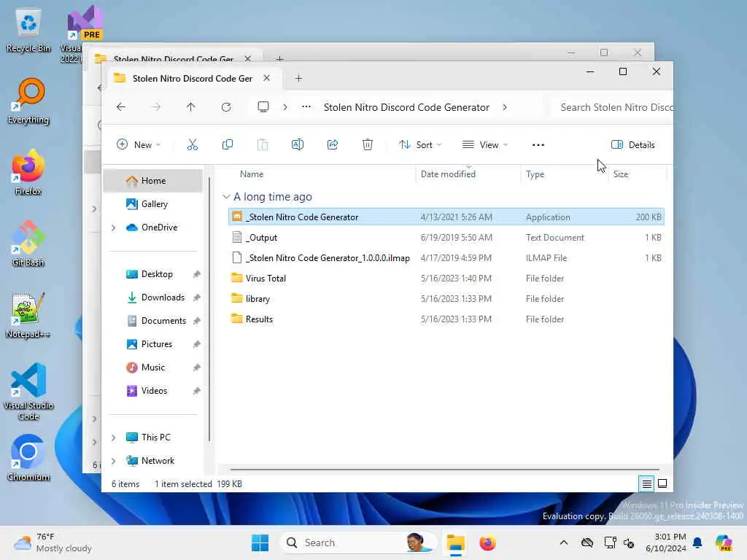Select Visual Studio Code desktop shortcut
Image resolution: width=747 pixels, height=560 pixels.
pos(28,392)
